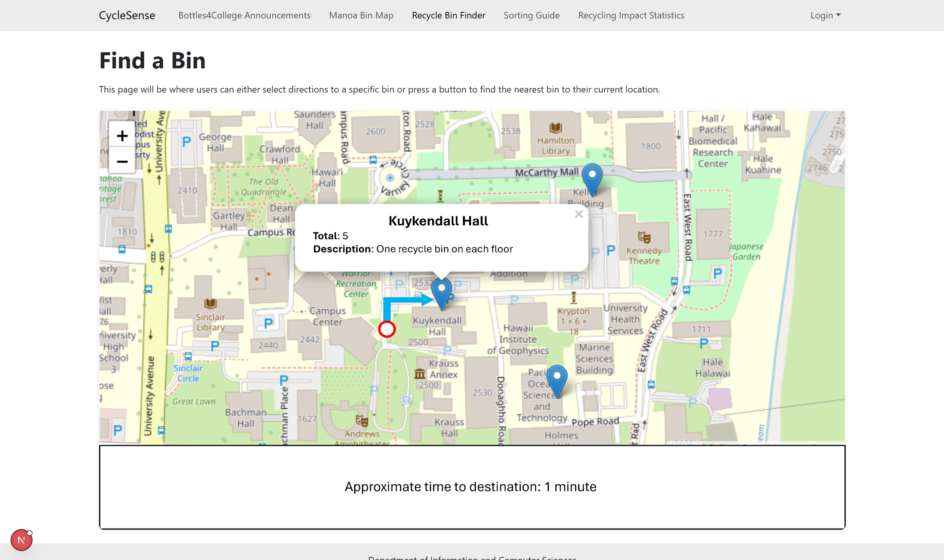Click the map zoom in plus button
This screenshot has width=944, height=560.
point(122,136)
